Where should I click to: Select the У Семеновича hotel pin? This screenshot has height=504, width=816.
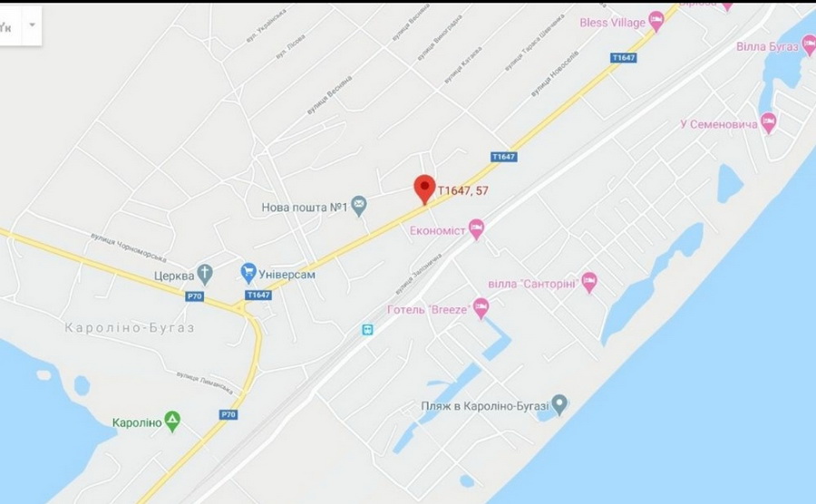click(768, 122)
